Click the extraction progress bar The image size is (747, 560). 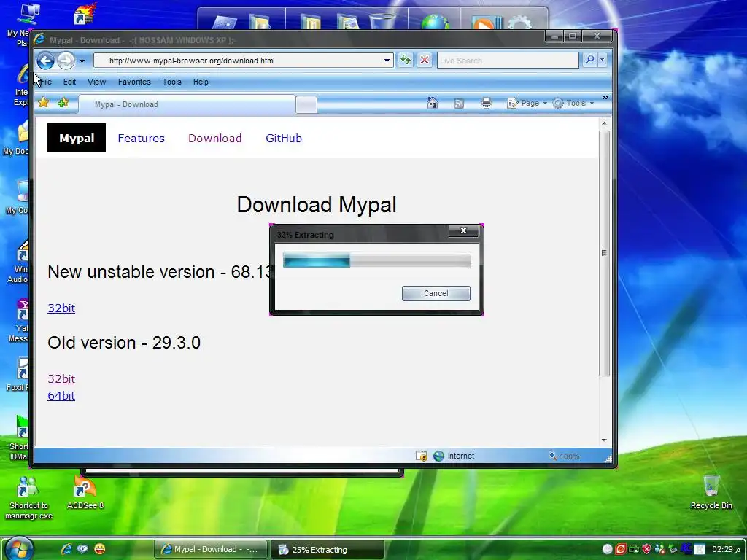(377, 260)
